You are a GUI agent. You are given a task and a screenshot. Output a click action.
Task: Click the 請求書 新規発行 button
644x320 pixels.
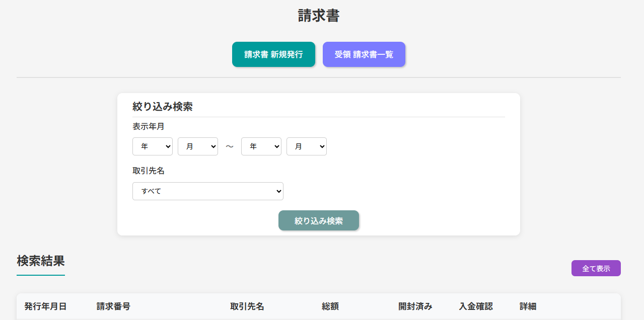(273, 54)
